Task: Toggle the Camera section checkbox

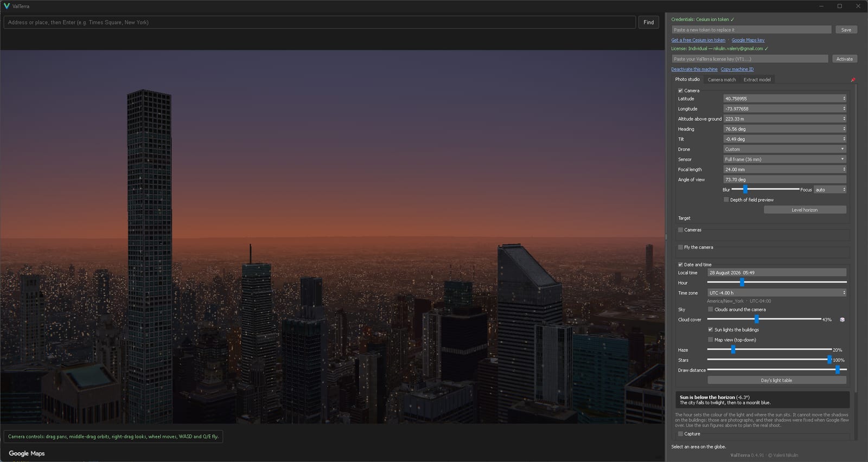Action: [680, 91]
